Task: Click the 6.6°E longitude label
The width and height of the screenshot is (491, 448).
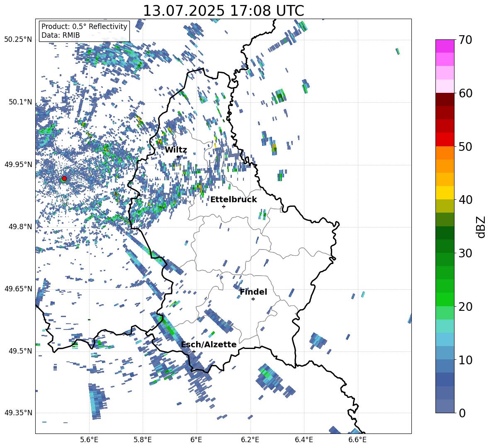Action: tap(357, 440)
